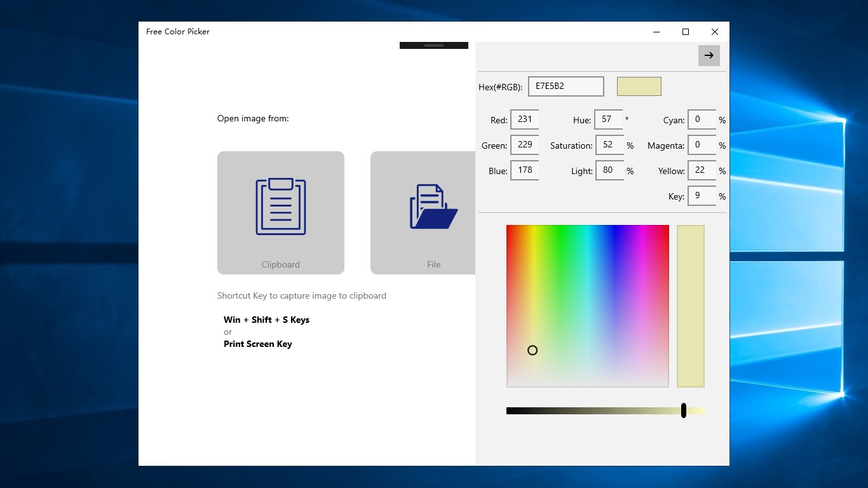Click the 'Win + Shift + S Keys' text
The image size is (868, 488).
pyautogui.click(x=267, y=320)
